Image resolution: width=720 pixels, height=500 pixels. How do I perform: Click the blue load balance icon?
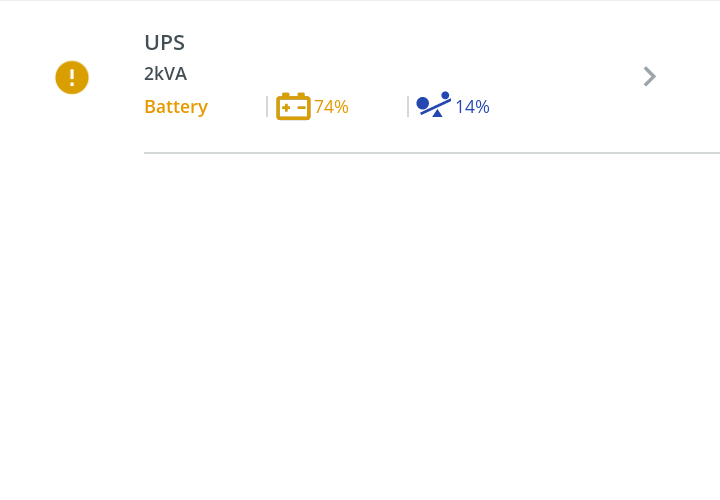[x=434, y=105]
